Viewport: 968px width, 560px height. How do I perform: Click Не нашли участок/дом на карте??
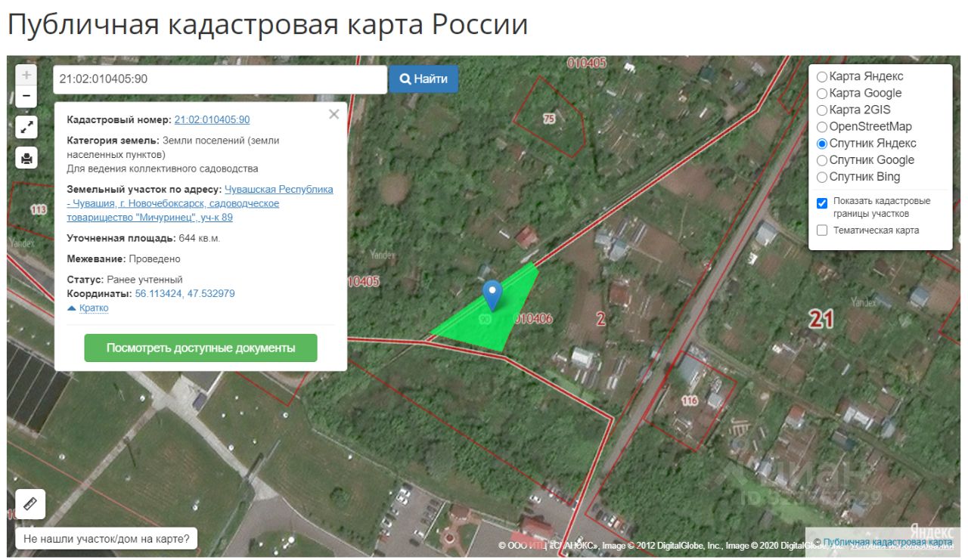tap(106, 539)
